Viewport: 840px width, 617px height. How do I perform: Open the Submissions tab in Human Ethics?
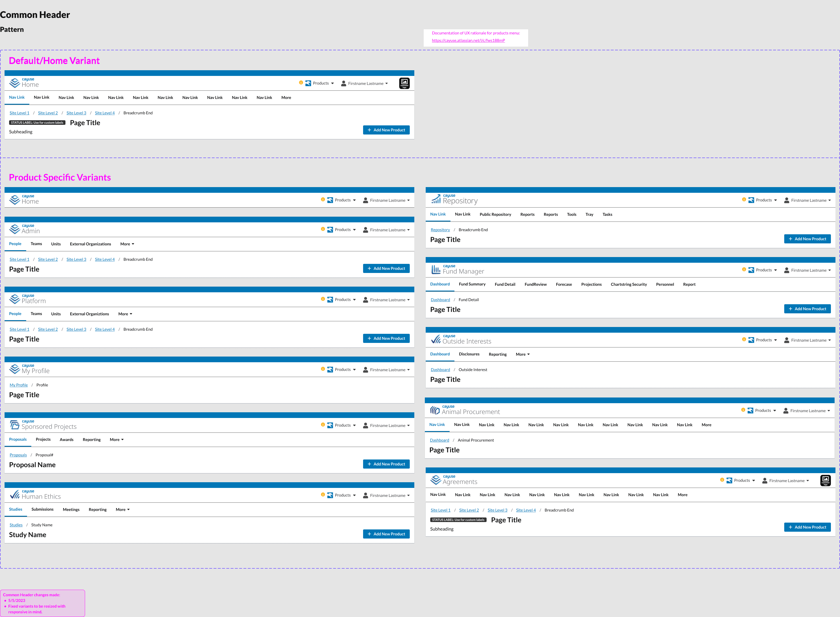click(x=42, y=510)
